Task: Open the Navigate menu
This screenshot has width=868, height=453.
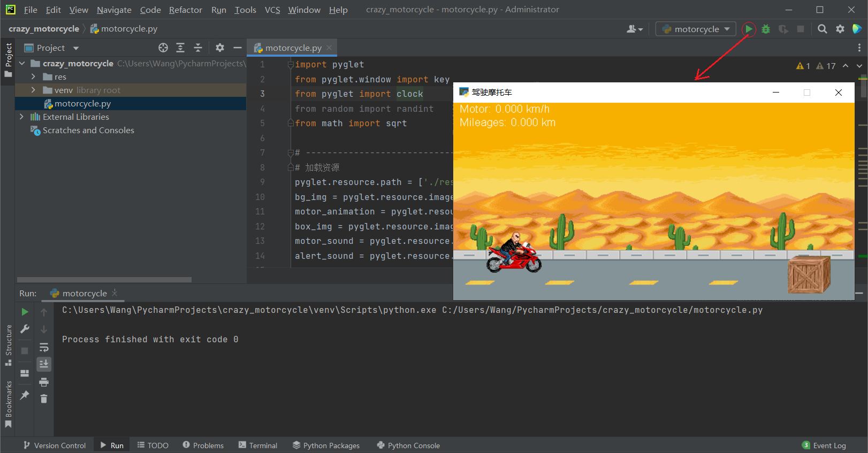Action: click(x=114, y=10)
